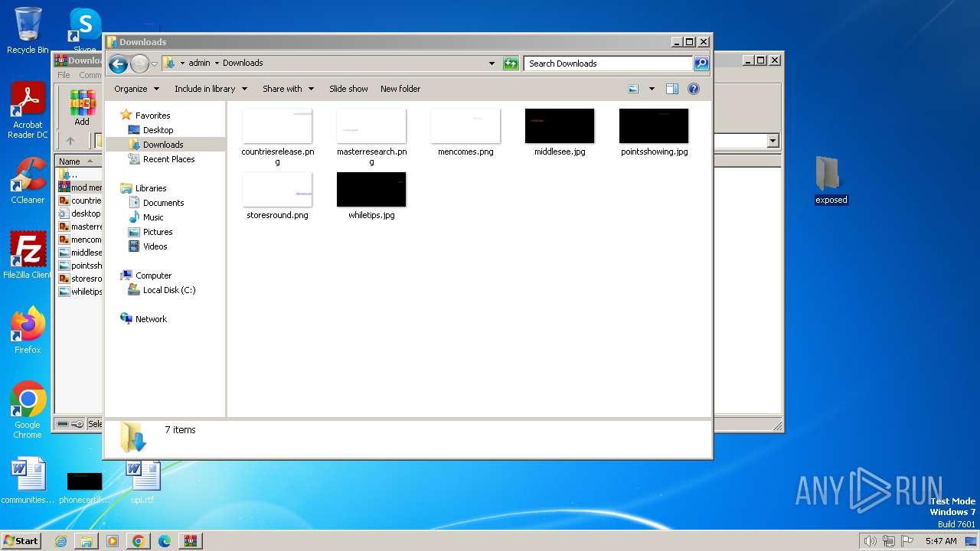Click New folder in the toolbar

[400, 89]
